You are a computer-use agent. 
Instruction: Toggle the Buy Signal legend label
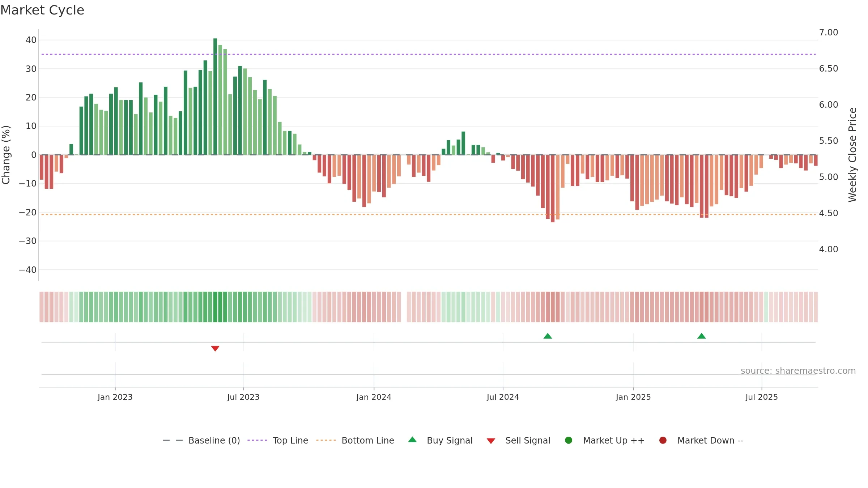450,440
